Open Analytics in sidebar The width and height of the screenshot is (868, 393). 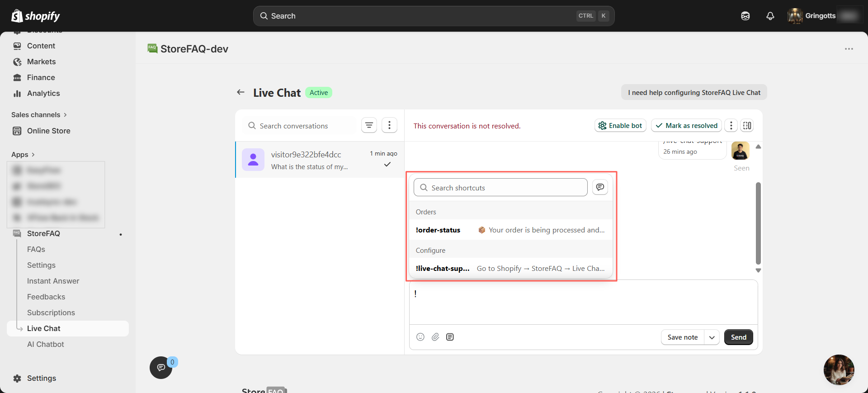pos(43,93)
